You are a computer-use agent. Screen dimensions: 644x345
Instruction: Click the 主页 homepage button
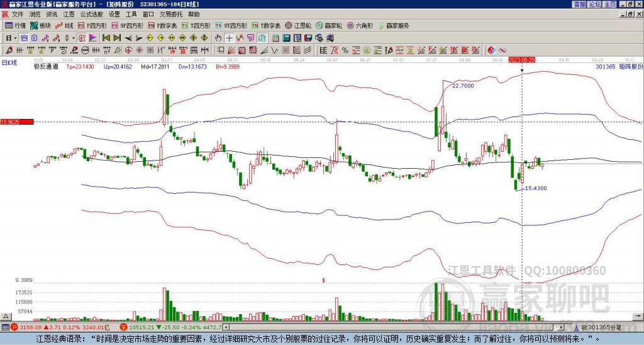[610, 4]
